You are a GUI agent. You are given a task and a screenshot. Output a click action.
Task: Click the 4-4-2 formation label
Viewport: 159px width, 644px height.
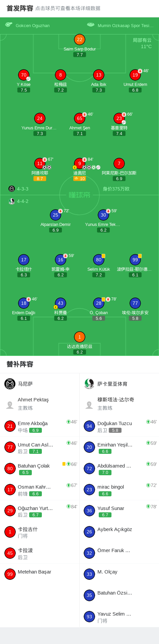23,201
